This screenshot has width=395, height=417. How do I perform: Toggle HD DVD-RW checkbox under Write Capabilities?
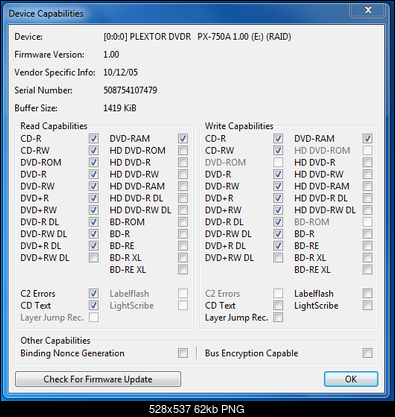click(x=367, y=174)
